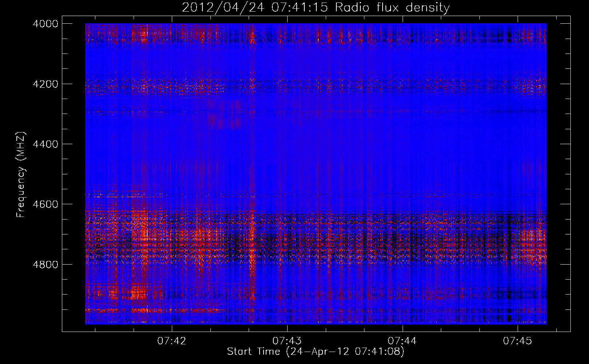Click the 07:42 time tick label
The image size is (589, 364).
coord(172,341)
